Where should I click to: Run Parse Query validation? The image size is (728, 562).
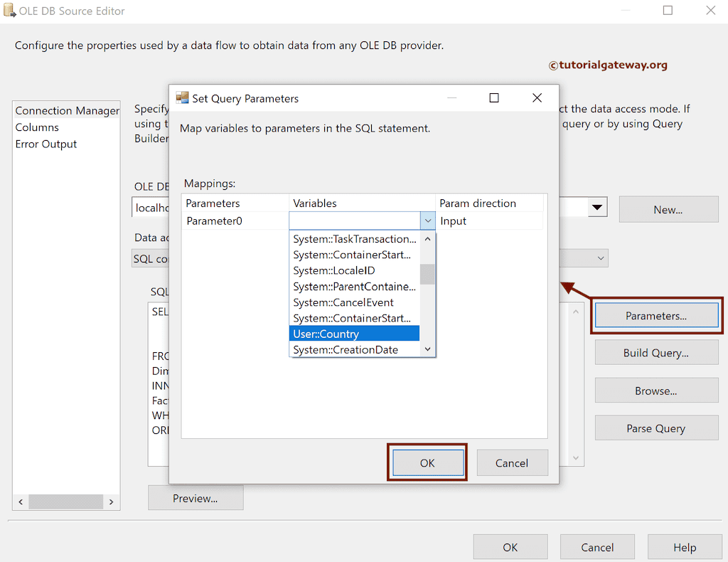point(656,428)
